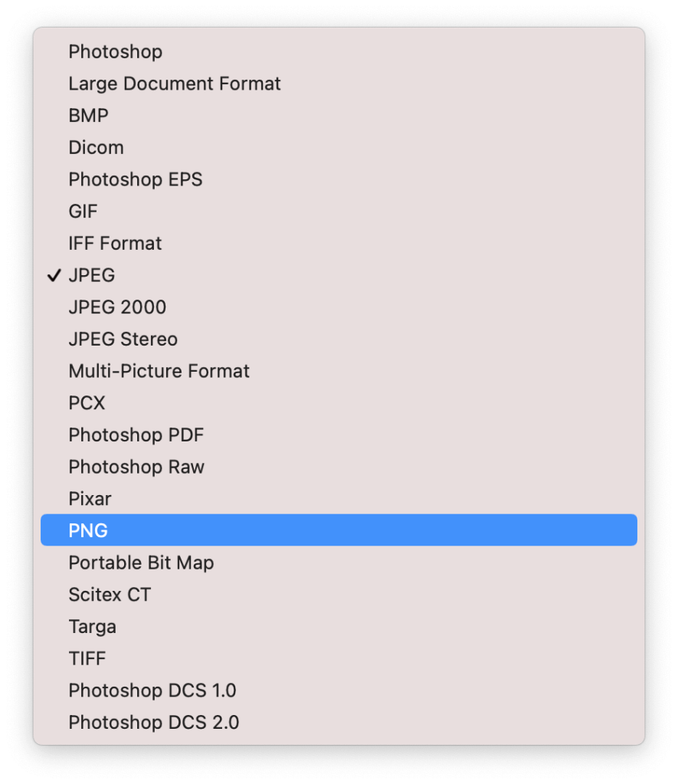Select the checked JPEG option
The width and height of the screenshot is (678, 784).
(339, 275)
